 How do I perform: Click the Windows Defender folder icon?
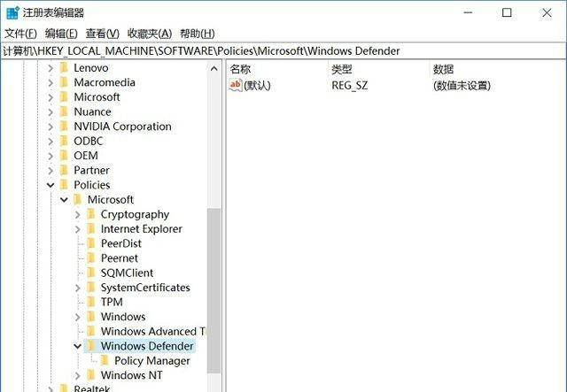point(91,346)
